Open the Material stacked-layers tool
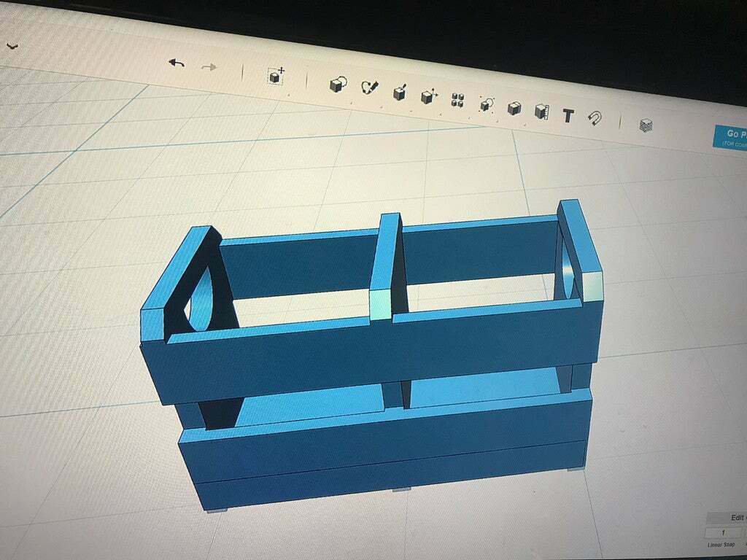 tap(645, 125)
